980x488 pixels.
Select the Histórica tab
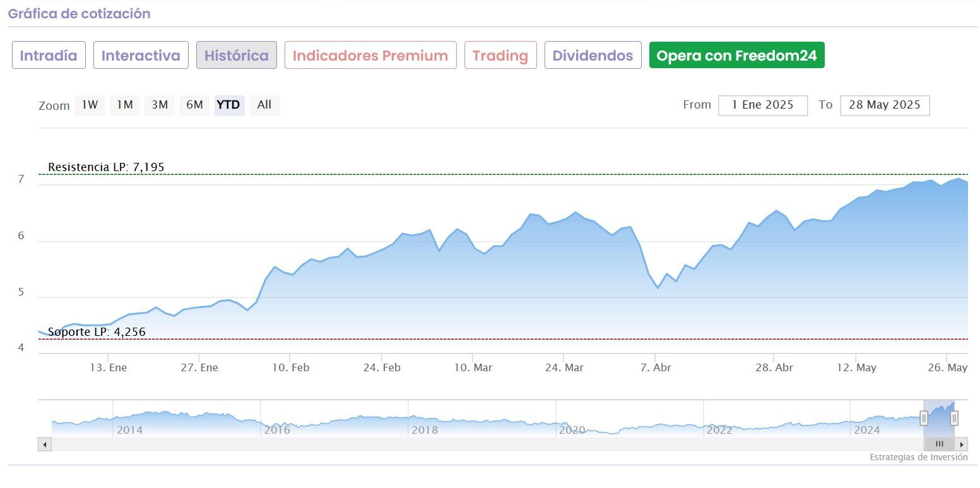237,56
